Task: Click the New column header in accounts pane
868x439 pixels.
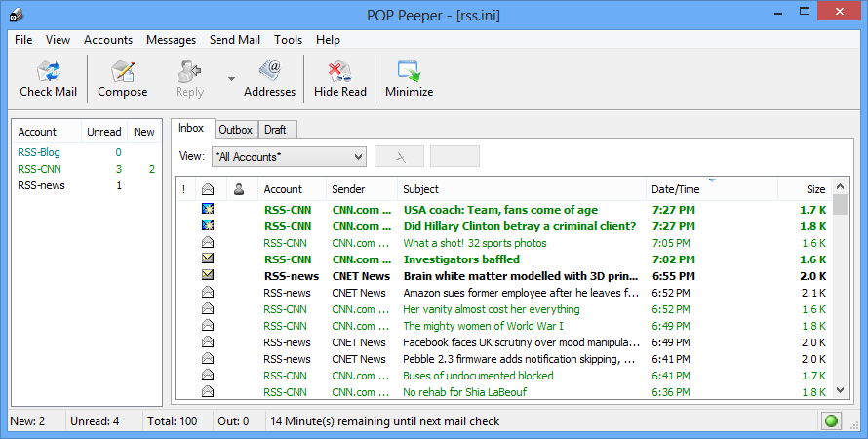Action: click(144, 132)
